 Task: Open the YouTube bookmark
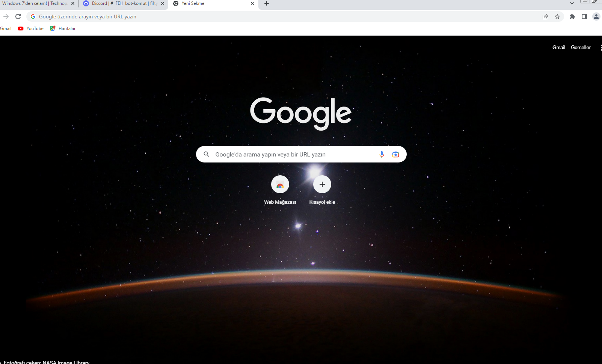(31, 29)
